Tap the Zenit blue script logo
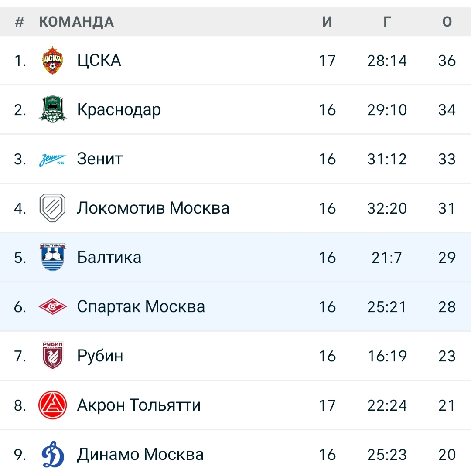The width and height of the screenshot is (471, 476). [52, 160]
